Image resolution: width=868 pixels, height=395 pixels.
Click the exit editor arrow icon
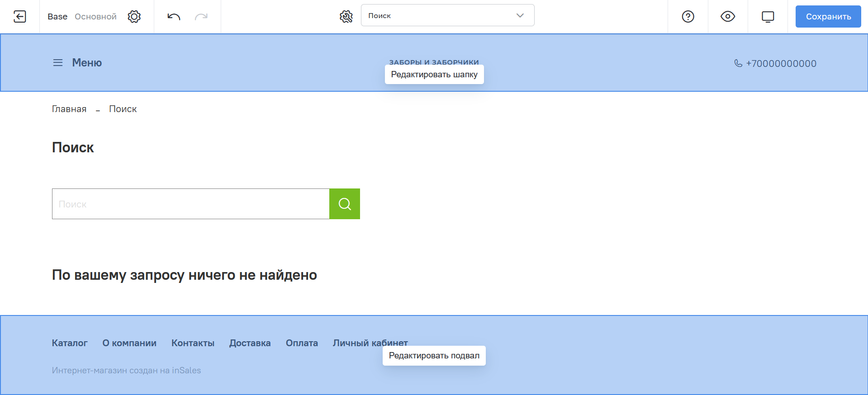20,17
